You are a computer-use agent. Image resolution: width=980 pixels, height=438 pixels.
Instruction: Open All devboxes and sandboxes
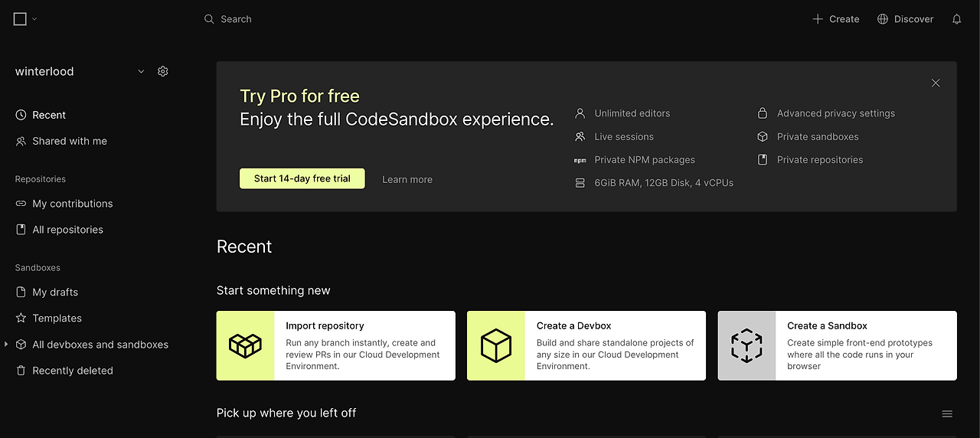click(100, 345)
